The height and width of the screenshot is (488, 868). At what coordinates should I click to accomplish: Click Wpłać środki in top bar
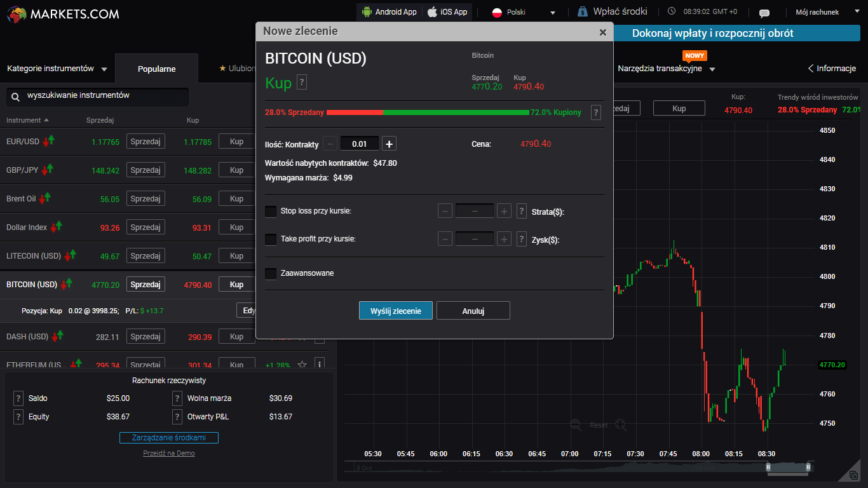pos(620,11)
